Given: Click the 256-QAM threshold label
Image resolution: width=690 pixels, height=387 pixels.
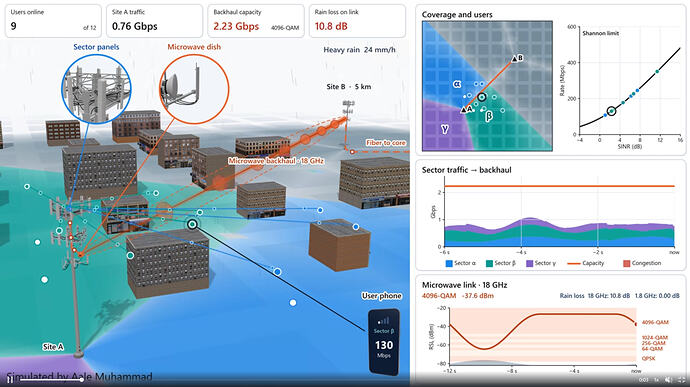Looking at the screenshot, I should point(653,343).
